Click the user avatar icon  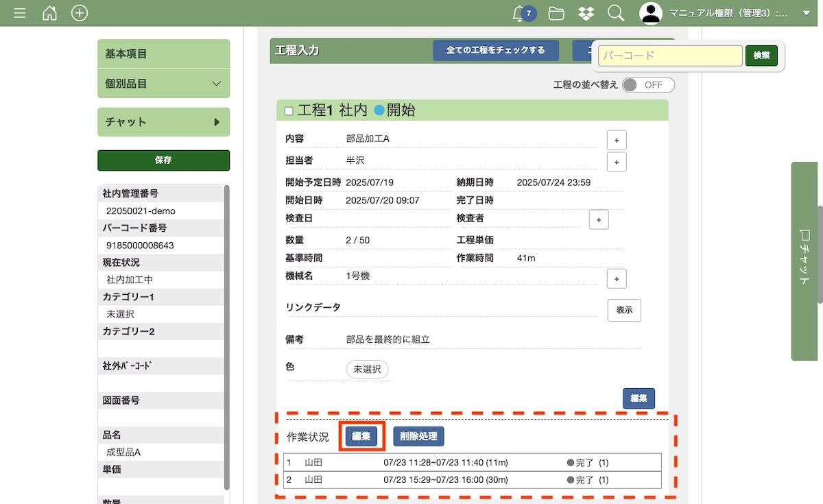[x=650, y=13]
